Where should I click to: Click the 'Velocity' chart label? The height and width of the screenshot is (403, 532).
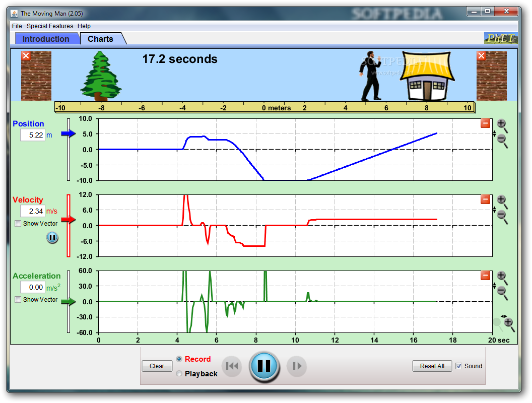(28, 200)
